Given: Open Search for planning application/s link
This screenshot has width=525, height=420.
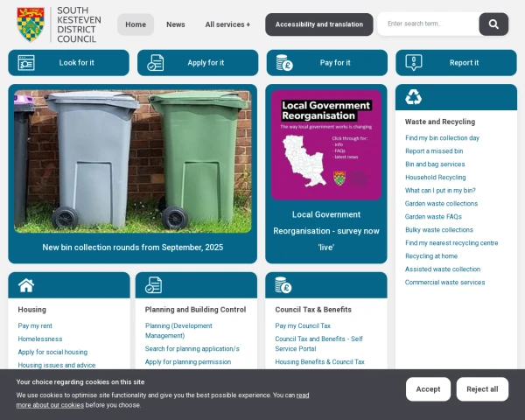Looking at the screenshot, I should pyautogui.click(x=192, y=348).
